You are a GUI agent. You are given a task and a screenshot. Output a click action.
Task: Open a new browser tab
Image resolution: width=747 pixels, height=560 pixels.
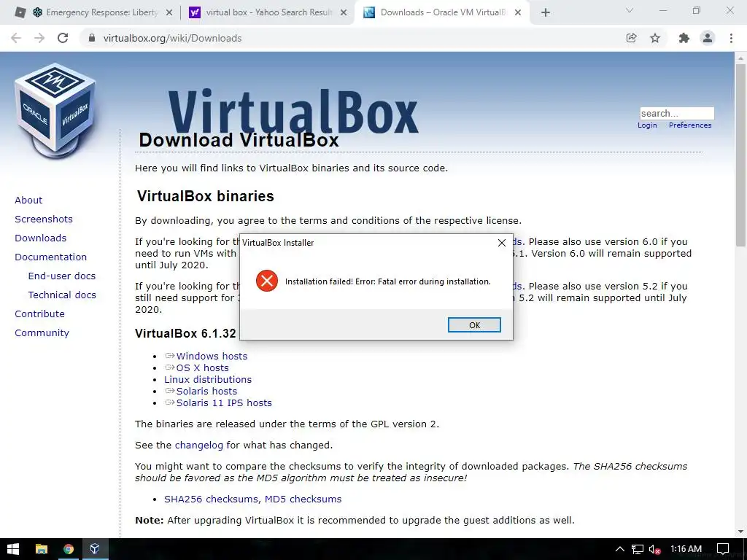coord(546,13)
